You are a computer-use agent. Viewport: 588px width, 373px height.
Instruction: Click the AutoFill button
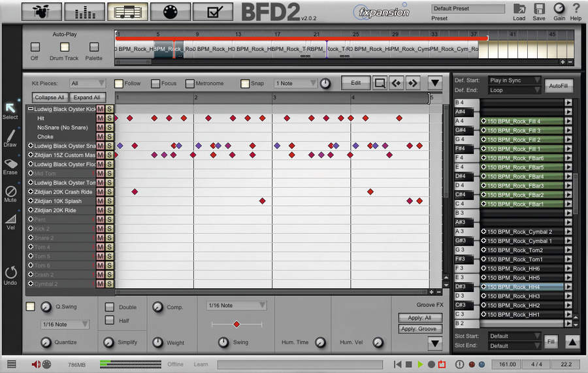(x=559, y=86)
